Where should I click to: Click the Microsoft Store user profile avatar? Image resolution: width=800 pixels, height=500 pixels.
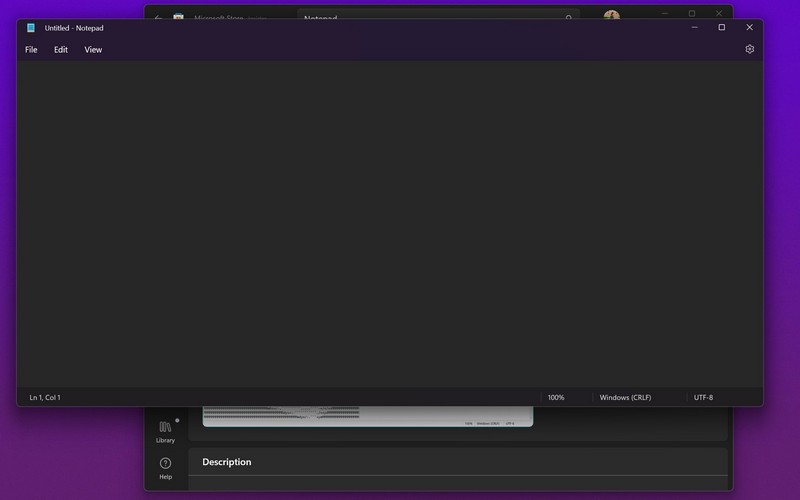[611, 15]
